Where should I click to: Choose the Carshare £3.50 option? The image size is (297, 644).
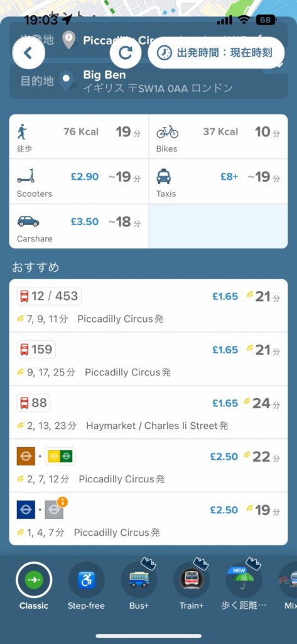[78, 226]
